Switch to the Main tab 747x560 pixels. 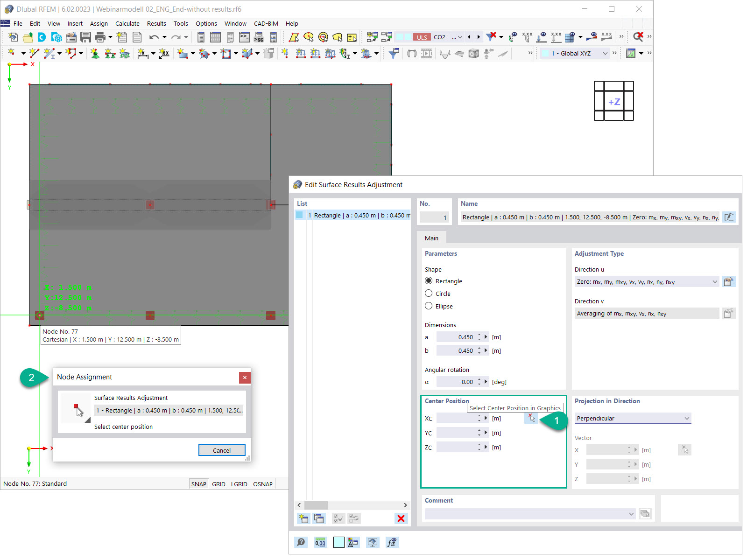tap(432, 238)
